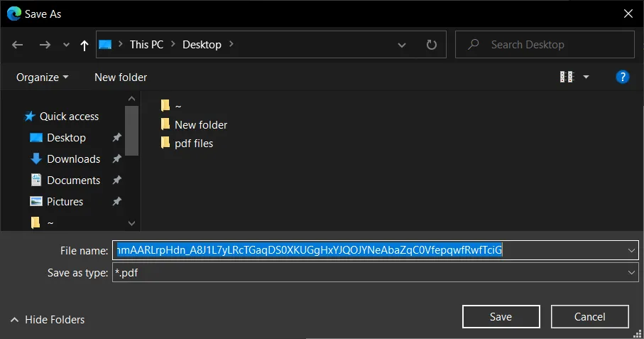This screenshot has width=644, height=339.
Task: Open the Organize menu
Action: click(43, 77)
